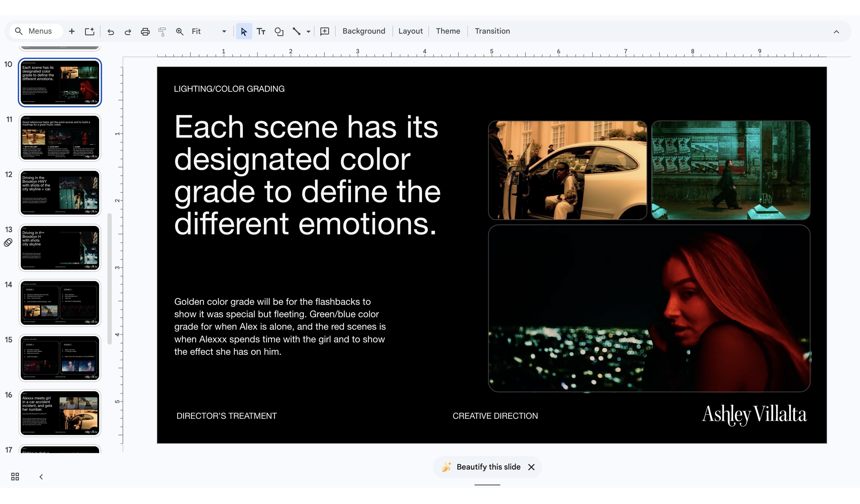Expand the Fit zoom dropdown
The width and height of the screenshot is (860, 504).
[x=224, y=31]
